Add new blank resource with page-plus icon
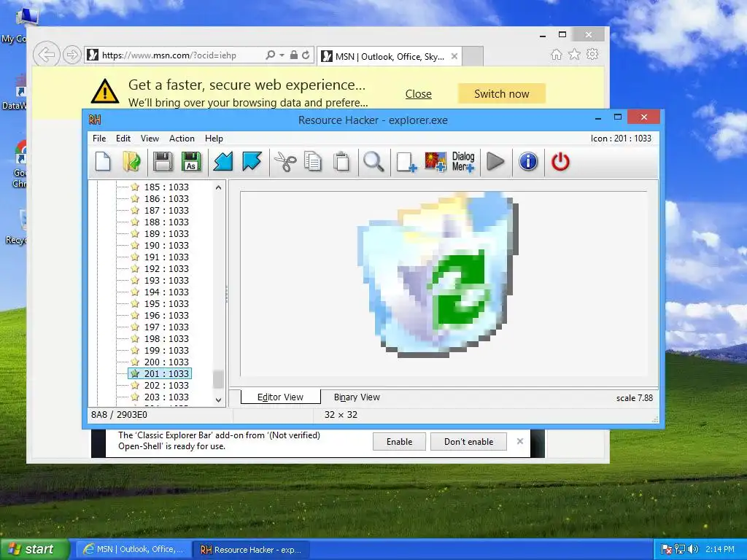The image size is (747, 560). [x=406, y=162]
